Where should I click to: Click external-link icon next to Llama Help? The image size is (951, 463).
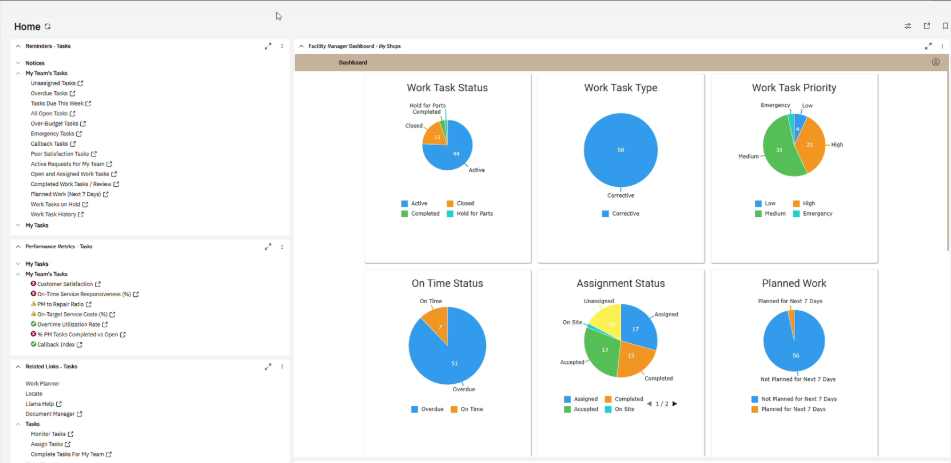click(59, 404)
